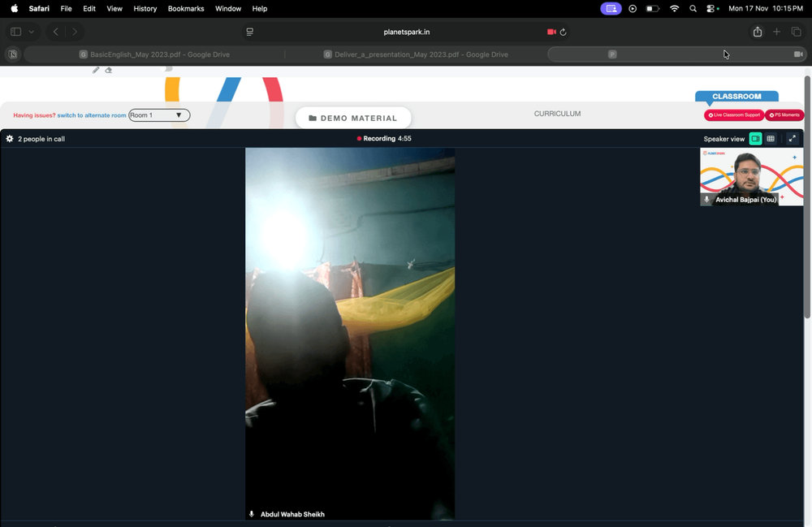Open Spotlight search
812x527 pixels.
click(693, 8)
